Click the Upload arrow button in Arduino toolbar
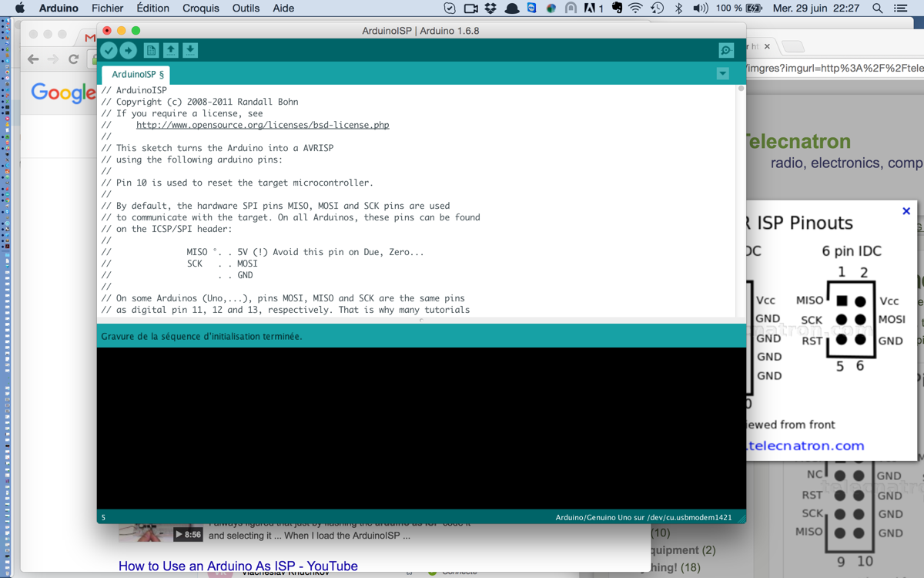 click(129, 50)
